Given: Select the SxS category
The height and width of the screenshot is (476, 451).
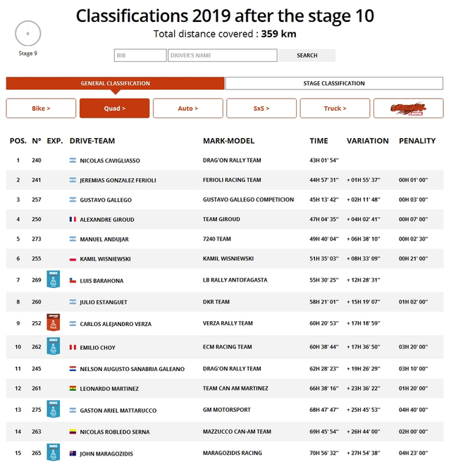Looking at the screenshot, I should [261, 108].
